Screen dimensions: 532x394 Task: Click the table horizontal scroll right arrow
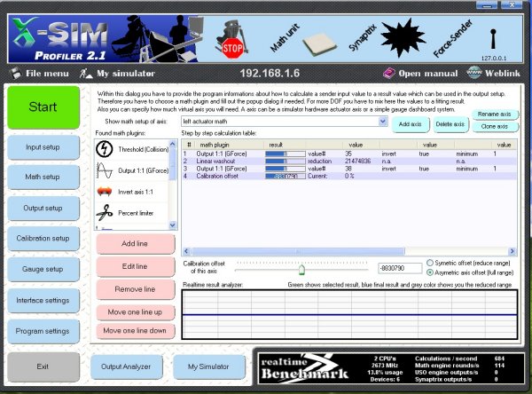pyautogui.click(x=512, y=251)
